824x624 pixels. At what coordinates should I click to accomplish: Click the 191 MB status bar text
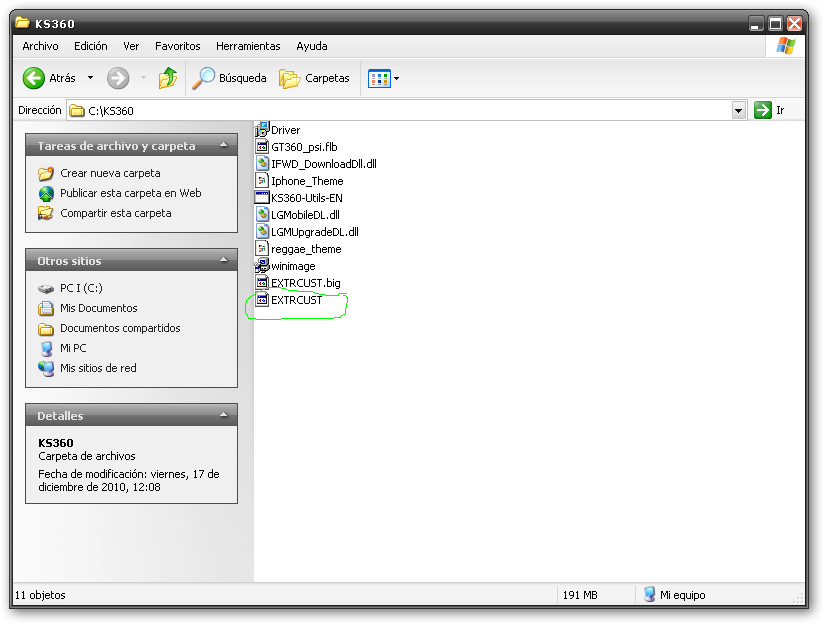tap(580, 595)
